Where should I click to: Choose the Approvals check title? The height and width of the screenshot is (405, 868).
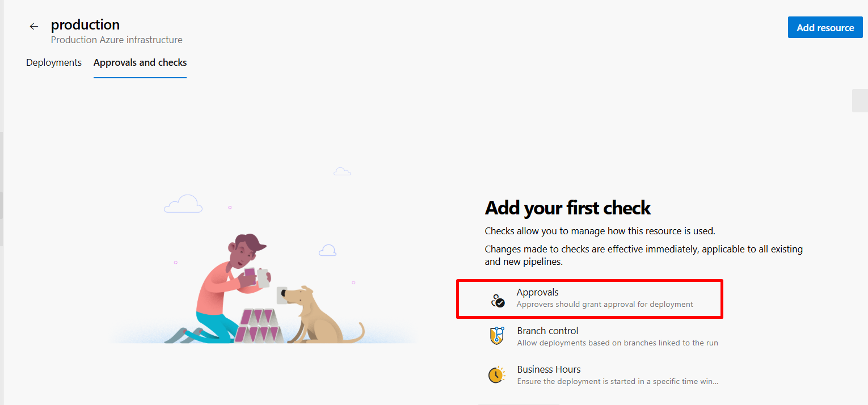tap(537, 292)
